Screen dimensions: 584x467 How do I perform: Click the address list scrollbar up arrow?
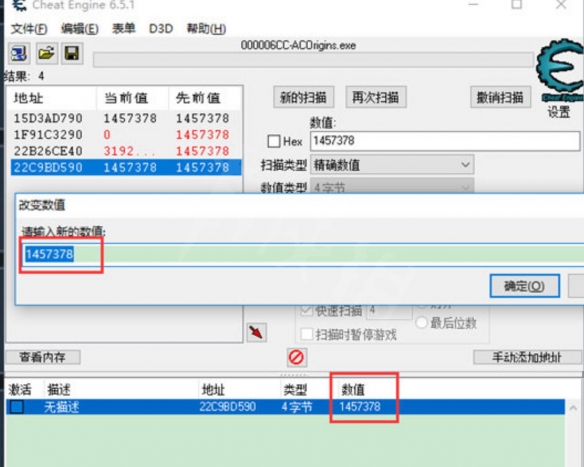tap(573, 409)
